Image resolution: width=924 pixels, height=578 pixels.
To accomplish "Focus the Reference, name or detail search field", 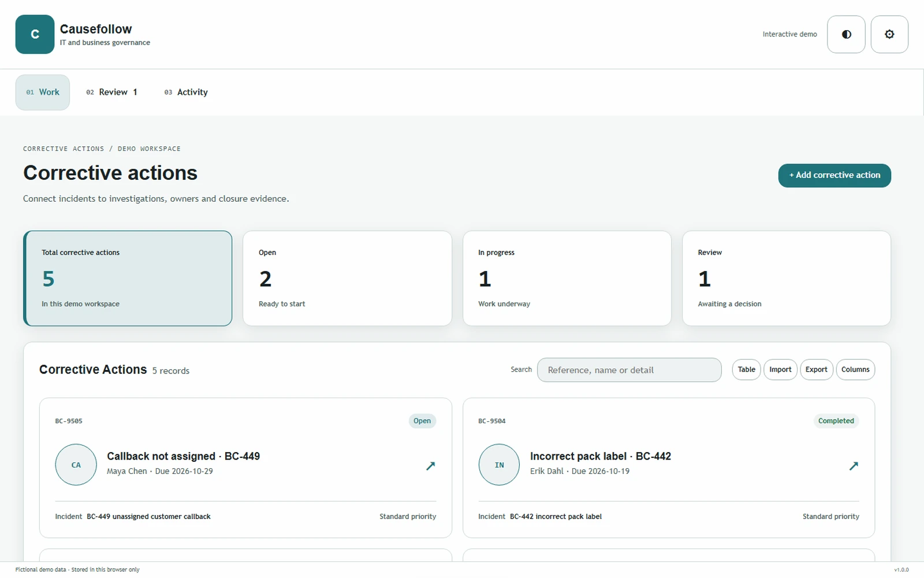I will click(x=629, y=370).
